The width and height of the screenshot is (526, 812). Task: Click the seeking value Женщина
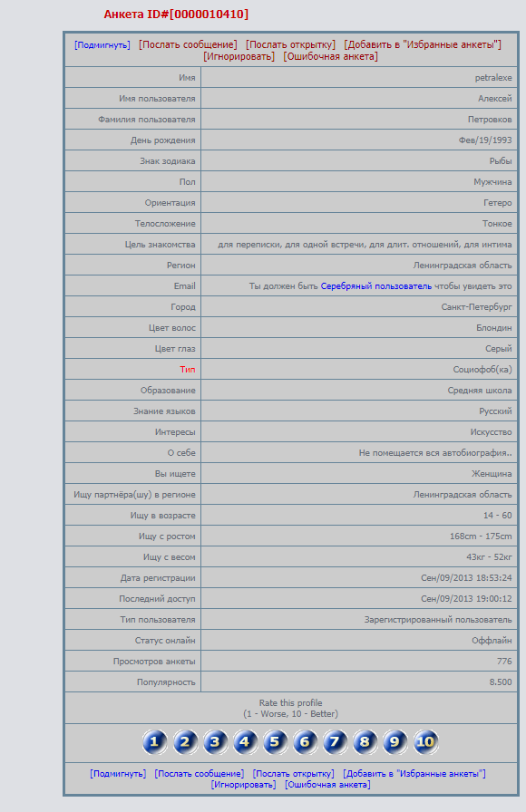coord(492,473)
